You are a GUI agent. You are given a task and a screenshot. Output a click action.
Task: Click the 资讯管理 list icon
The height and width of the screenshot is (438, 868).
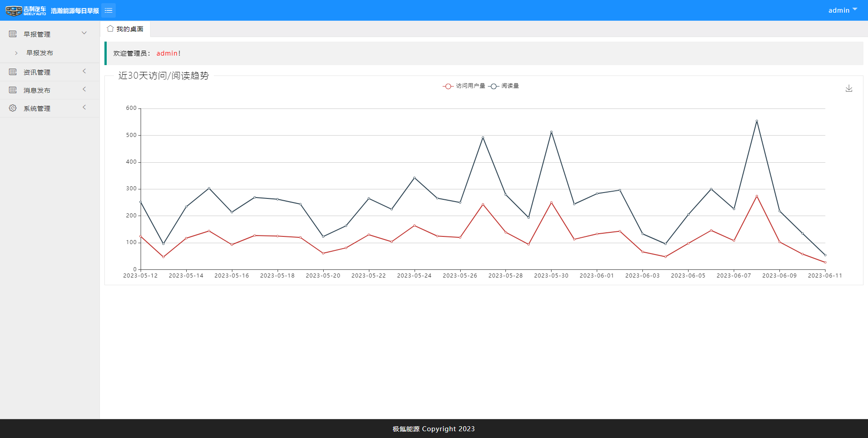(x=13, y=72)
